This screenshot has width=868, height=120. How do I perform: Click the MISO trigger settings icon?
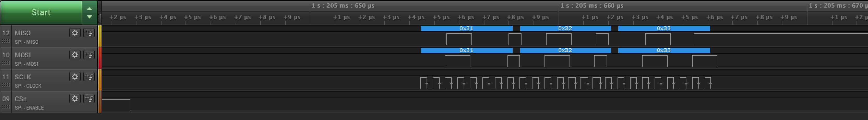pos(89,33)
